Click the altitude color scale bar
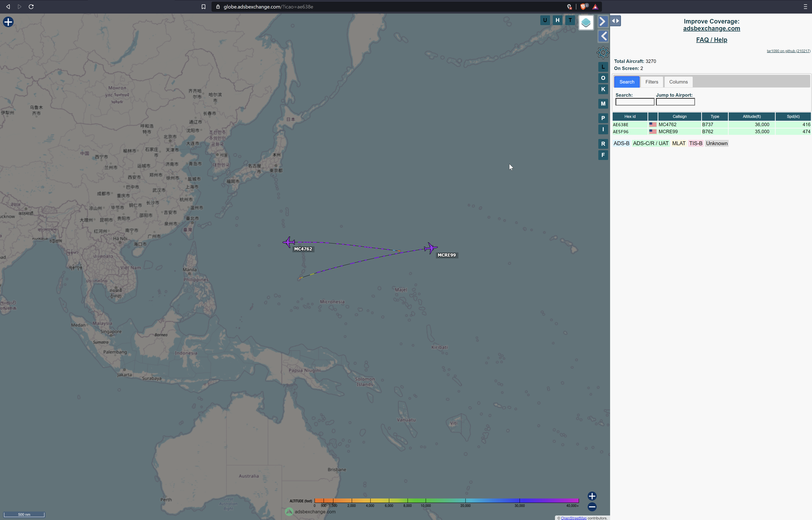The height and width of the screenshot is (520, 812). pos(446,500)
